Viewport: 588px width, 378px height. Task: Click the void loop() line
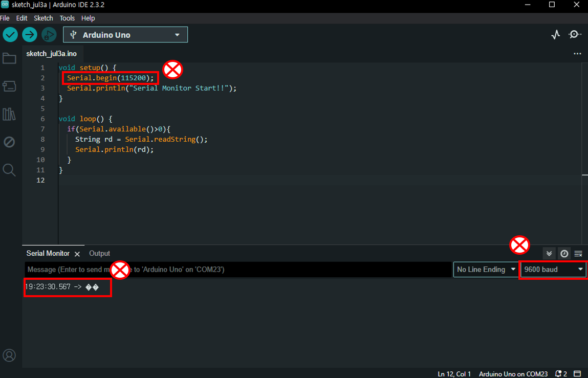pos(85,119)
